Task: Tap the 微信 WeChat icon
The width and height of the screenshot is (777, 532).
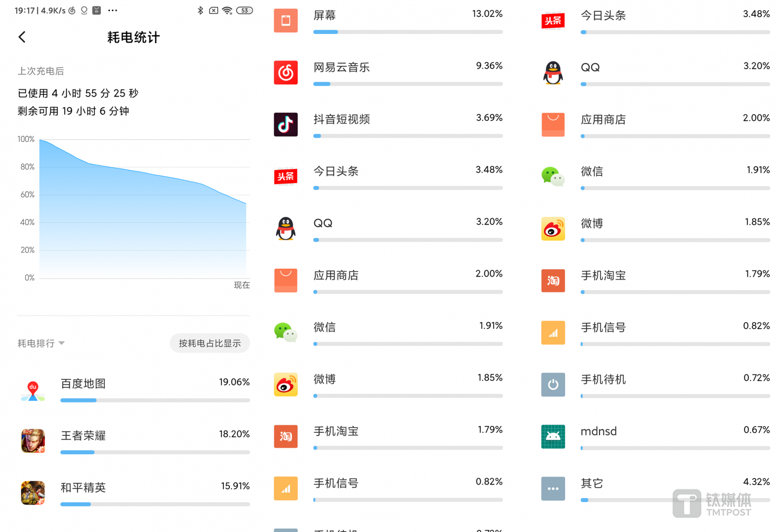Action: (x=285, y=332)
